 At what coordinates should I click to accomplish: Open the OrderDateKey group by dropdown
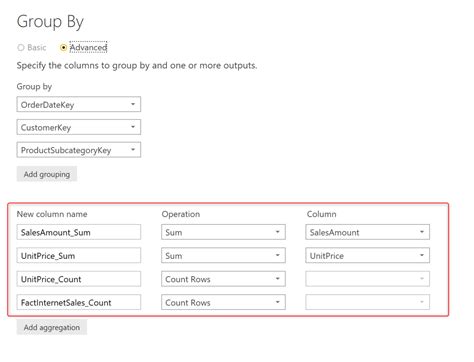click(x=79, y=104)
